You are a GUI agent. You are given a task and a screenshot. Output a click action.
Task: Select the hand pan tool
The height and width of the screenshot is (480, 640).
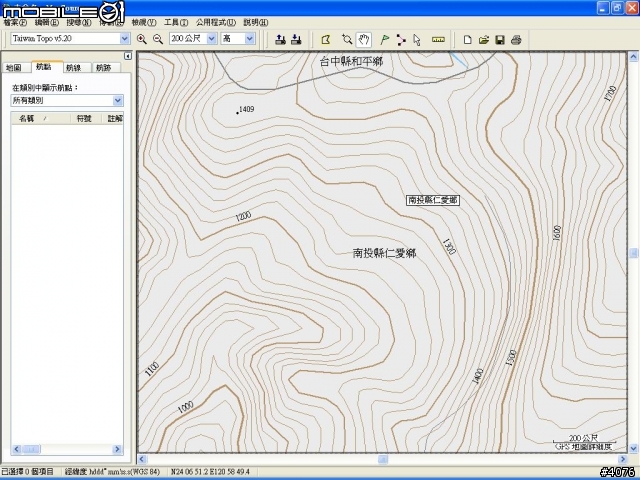[x=364, y=39]
